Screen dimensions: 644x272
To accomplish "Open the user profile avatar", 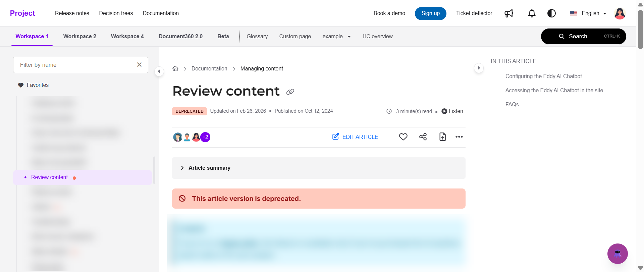I will [620, 13].
